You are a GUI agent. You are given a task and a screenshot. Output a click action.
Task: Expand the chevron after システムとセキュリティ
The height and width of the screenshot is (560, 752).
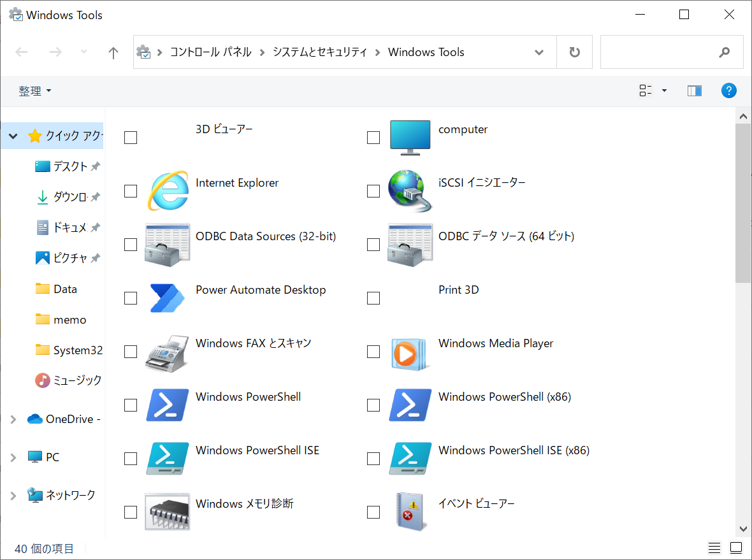point(377,52)
